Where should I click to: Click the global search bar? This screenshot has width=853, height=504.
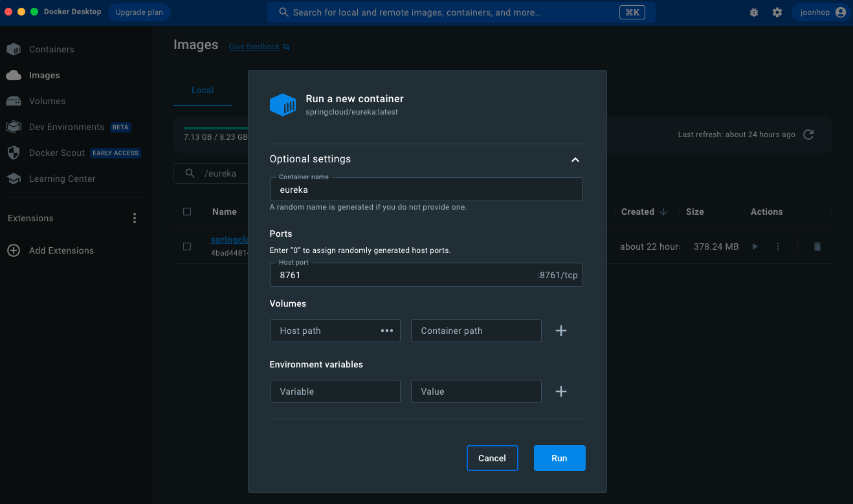[461, 12]
